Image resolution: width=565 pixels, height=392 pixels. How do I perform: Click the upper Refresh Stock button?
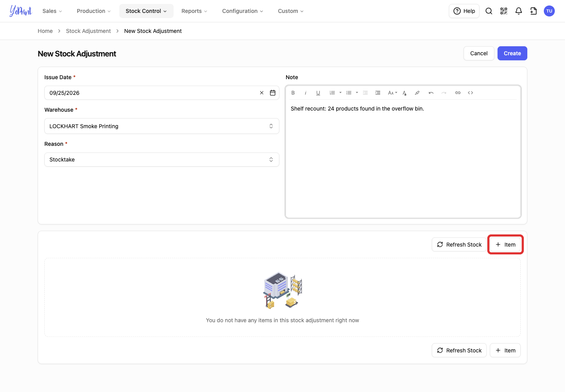[459, 245]
